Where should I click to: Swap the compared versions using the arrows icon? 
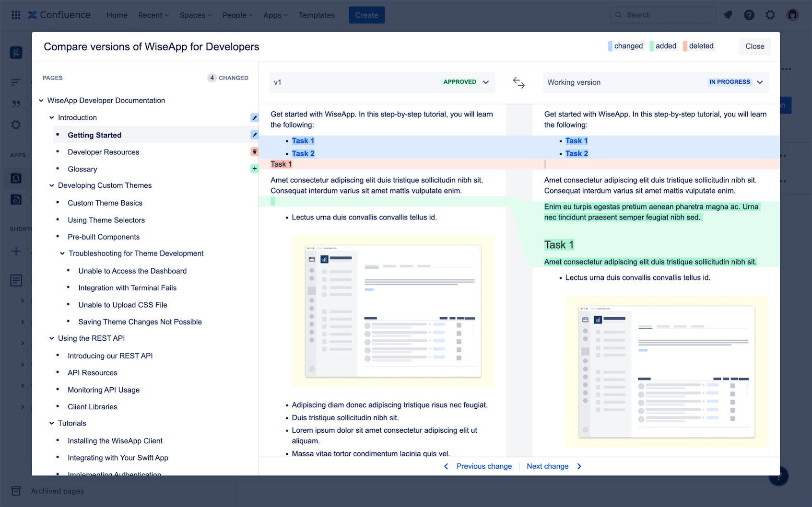[519, 82]
